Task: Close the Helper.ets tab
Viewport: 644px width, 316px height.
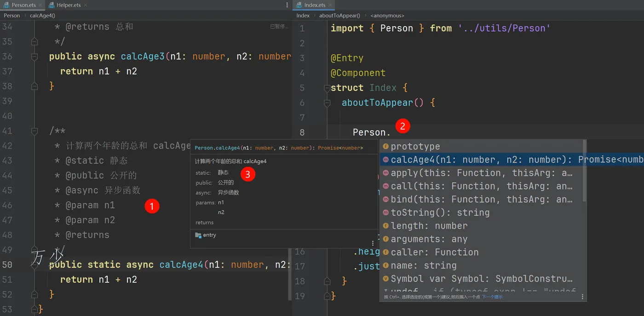Action: [x=86, y=5]
